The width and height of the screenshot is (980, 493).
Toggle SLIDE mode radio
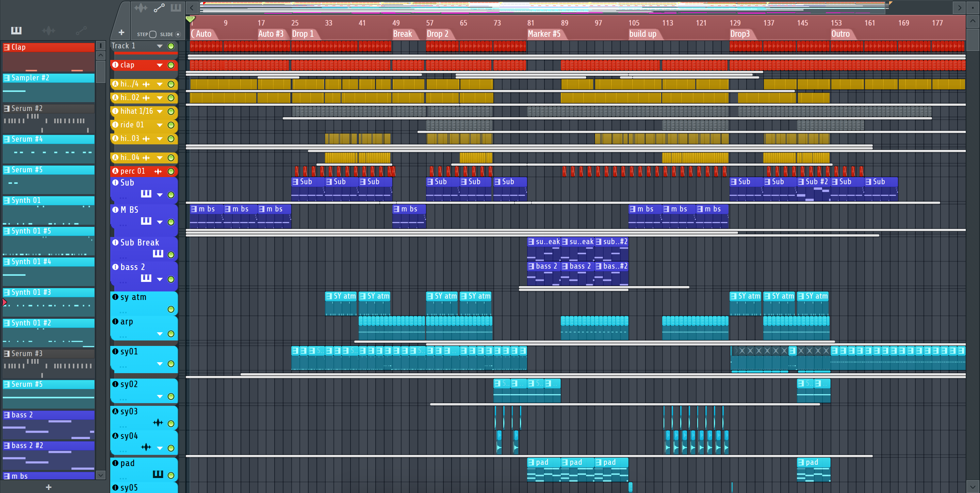point(178,34)
